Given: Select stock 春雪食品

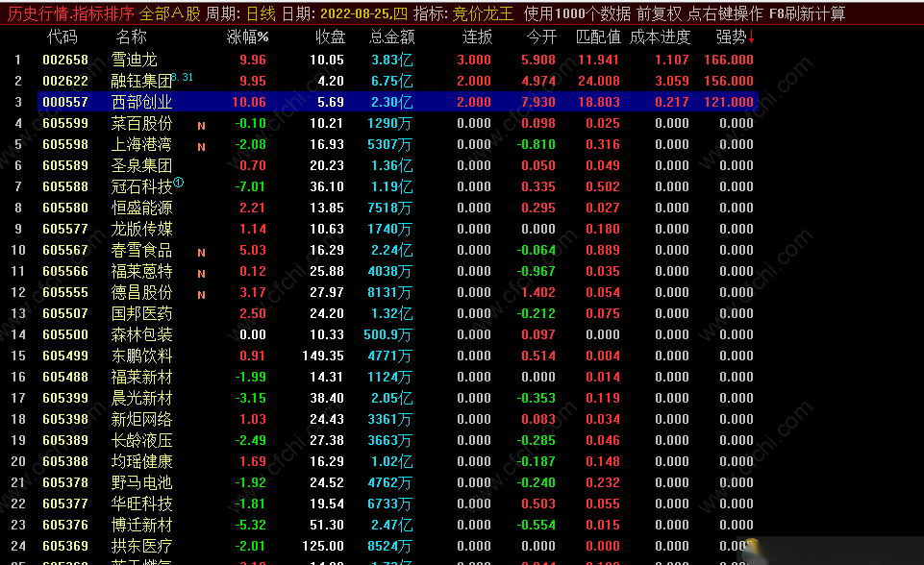Looking at the screenshot, I should pyautogui.click(x=141, y=251).
